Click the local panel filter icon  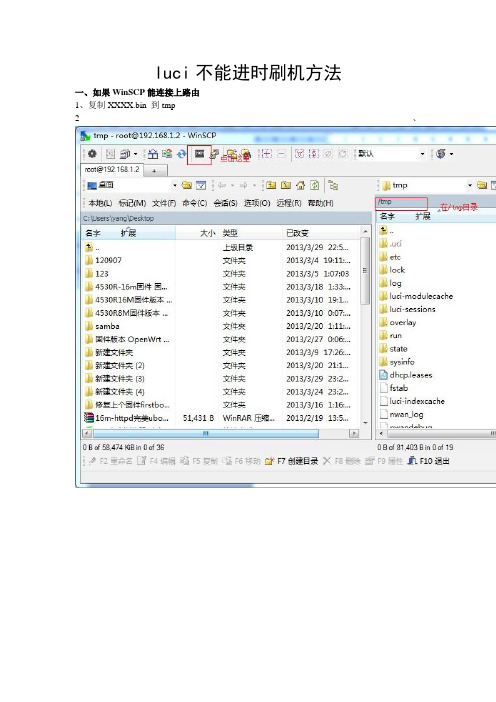[x=201, y=185]
